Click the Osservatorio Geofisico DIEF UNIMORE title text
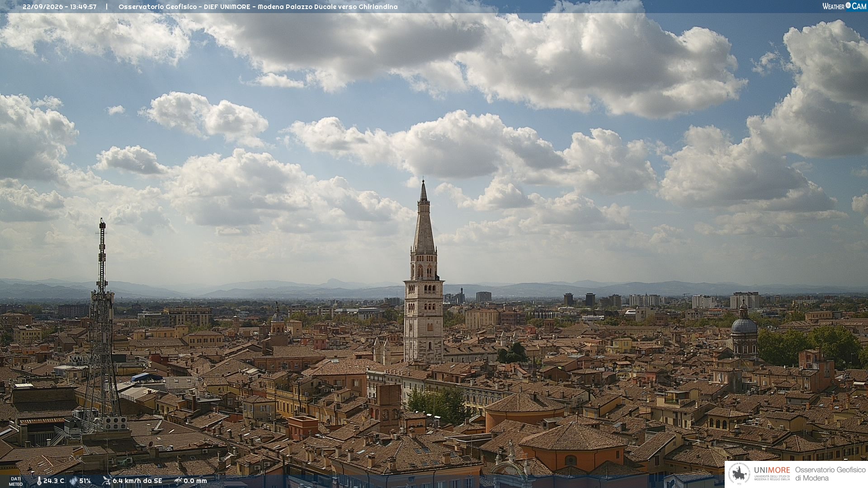 [258, 7]
